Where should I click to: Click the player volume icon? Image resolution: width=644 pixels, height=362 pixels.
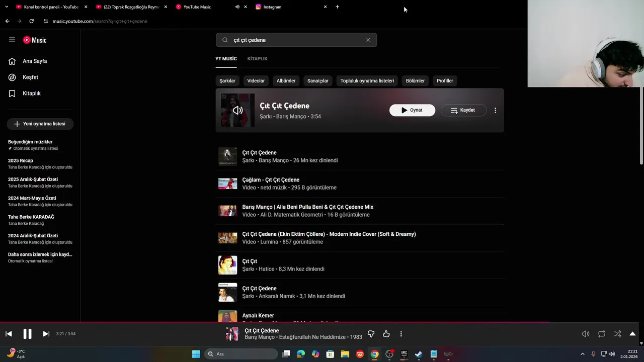point(586,334)
